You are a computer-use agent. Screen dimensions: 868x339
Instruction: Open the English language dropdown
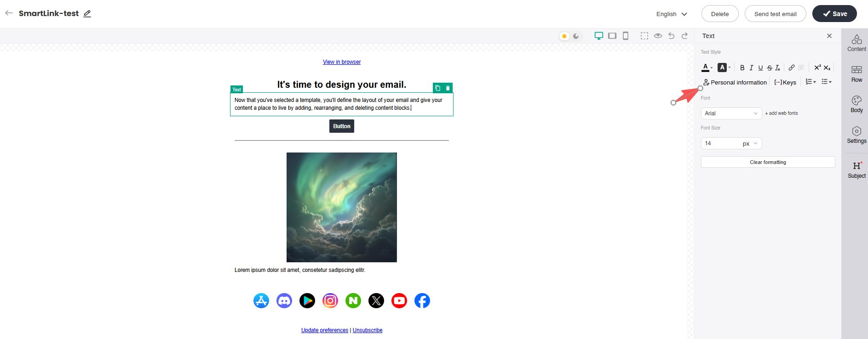[672, 14]
